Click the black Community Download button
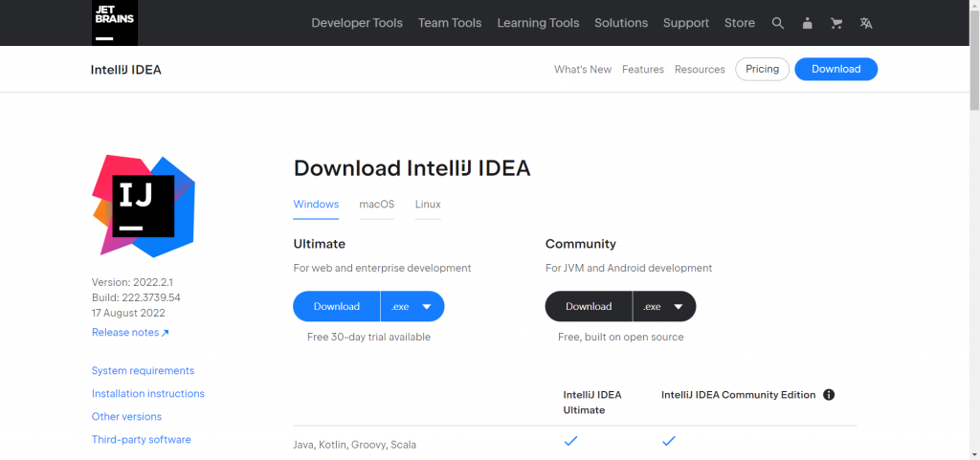This screenshot has height=460, width=980. tap(589, 306)
